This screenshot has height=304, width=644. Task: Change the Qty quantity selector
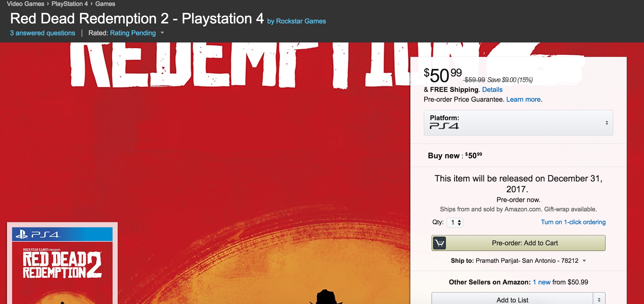(x=455, y=222)
